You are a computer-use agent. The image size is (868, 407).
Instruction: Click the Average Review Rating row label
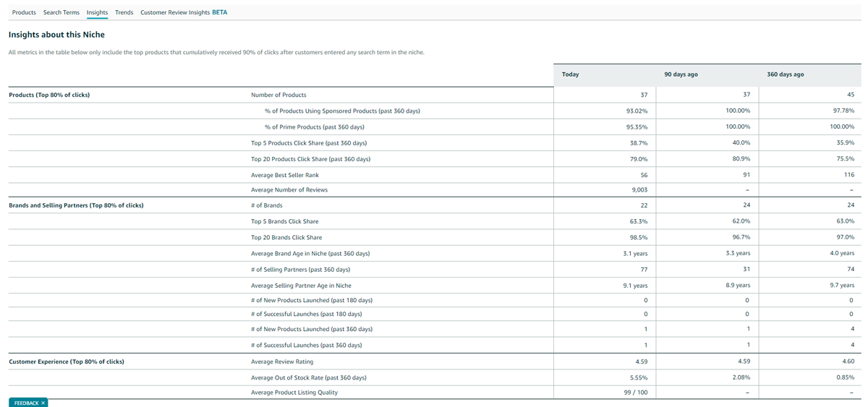pyautogui.click(x=282, y=361)
